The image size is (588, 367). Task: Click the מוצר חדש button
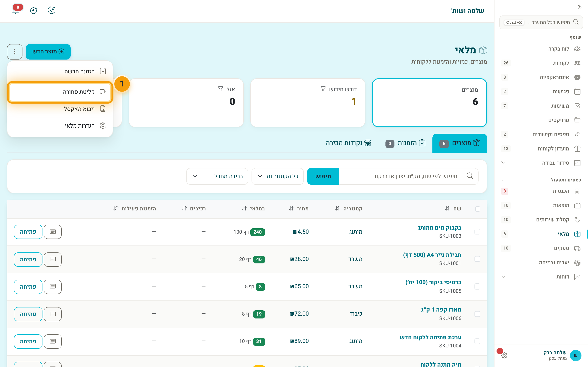(x=48, y=51)
